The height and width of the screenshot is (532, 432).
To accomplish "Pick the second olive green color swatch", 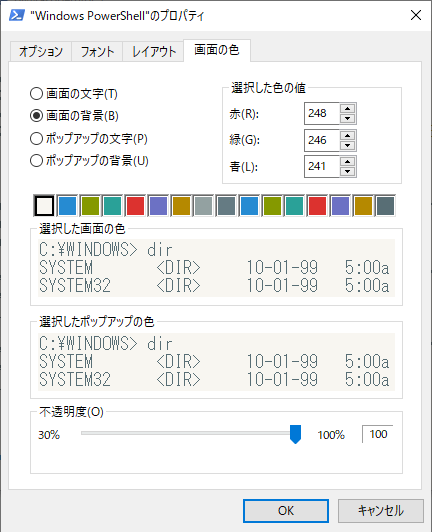I will [272, 206].
